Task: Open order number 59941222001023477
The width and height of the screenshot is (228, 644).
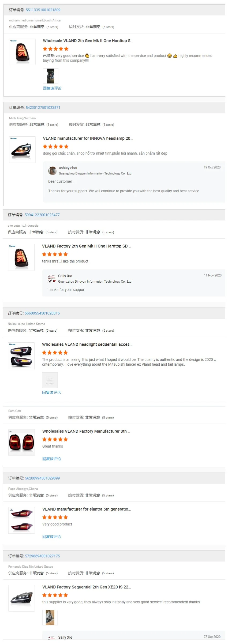Action: (x=42, y=215)
